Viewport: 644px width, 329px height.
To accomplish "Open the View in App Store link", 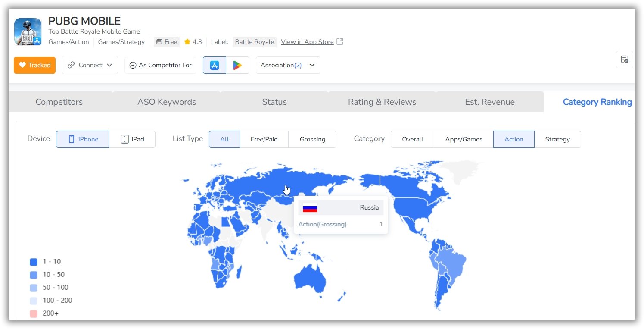I will pyautogui.click(x=307, y=42).
